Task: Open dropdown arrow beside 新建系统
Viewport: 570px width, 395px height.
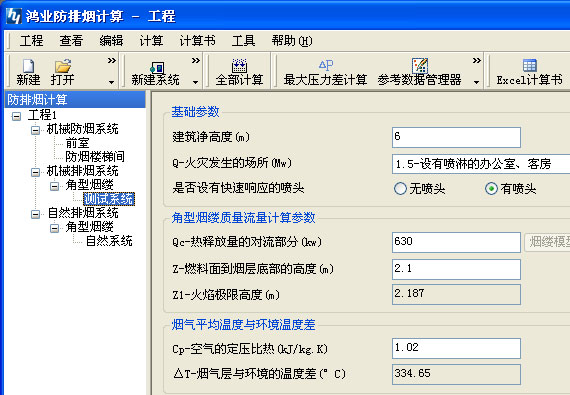Action: 196,82
